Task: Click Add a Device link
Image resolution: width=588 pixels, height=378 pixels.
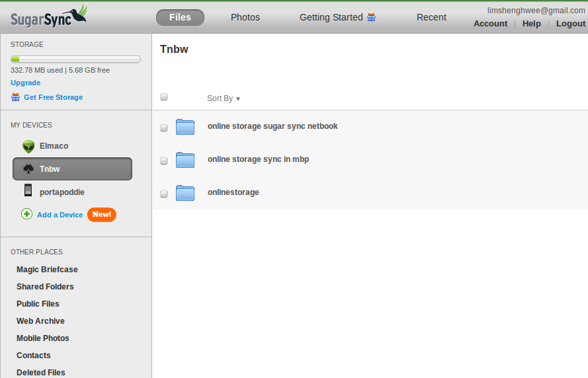Action: 60,215
